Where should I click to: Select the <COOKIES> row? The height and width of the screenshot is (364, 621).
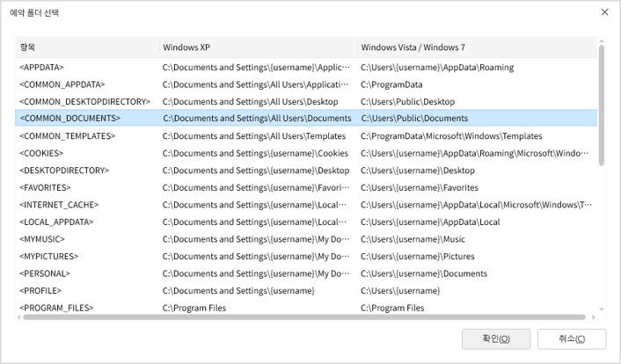(40, 153)
